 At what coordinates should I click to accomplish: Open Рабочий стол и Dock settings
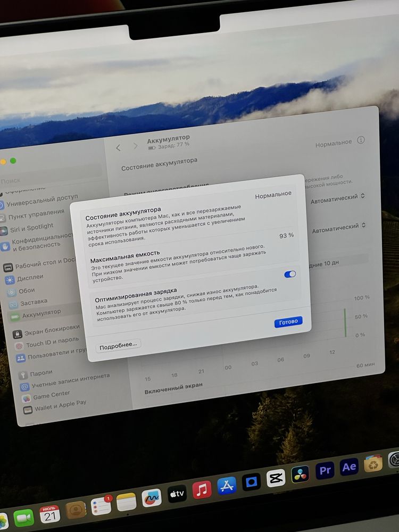40,264
